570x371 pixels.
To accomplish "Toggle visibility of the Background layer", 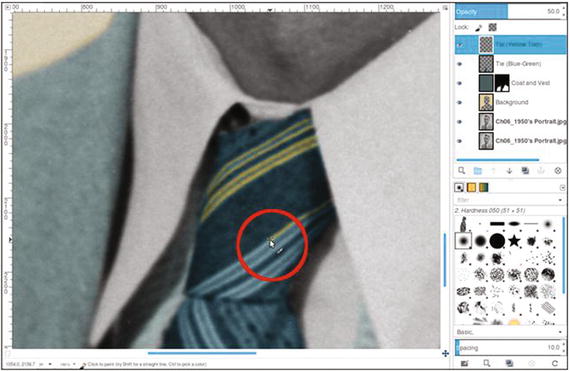I will (x=459, y=102).
